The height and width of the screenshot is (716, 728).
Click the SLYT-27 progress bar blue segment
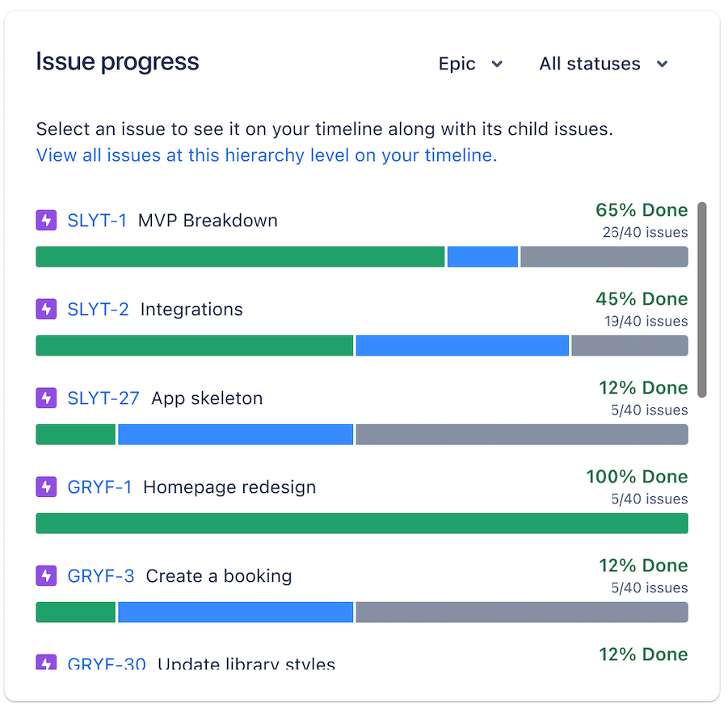click(x=235, y=434)
